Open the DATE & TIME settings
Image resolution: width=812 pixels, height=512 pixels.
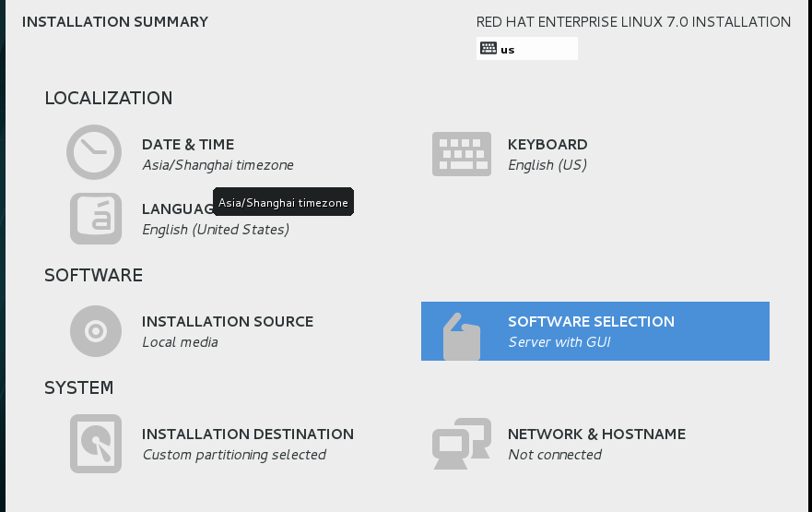188,144
